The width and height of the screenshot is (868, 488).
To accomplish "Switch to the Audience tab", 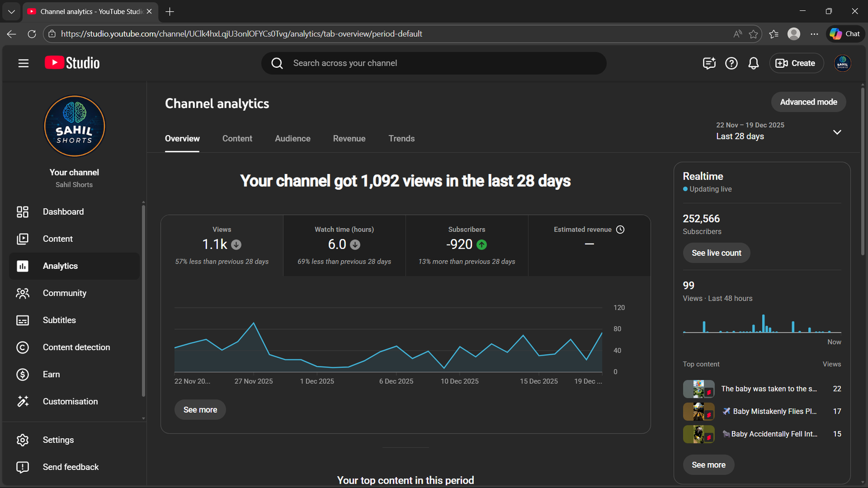I will coord(292,139).
